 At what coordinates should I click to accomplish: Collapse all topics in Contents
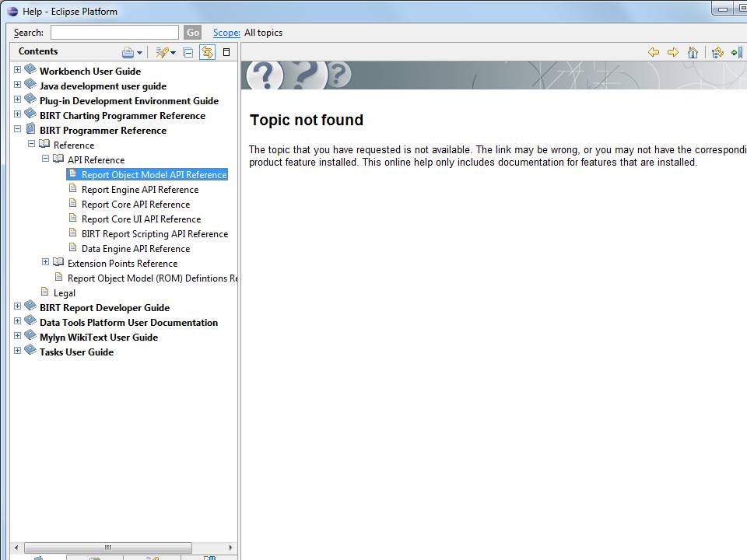click(188, 52)
